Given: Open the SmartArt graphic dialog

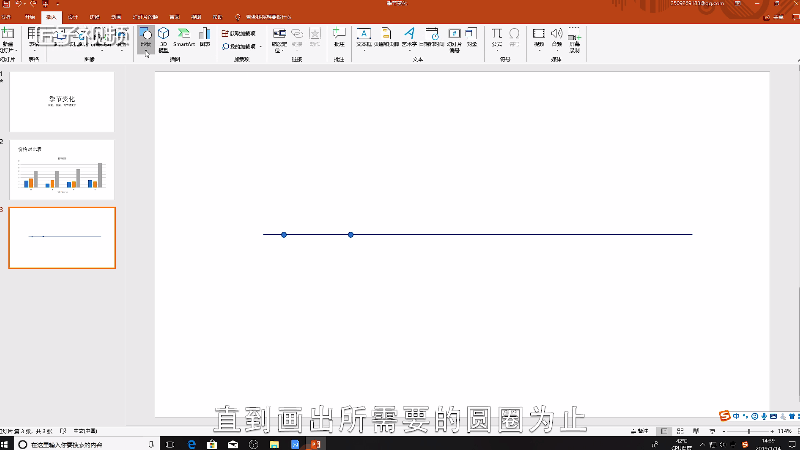Looking at the screenshot, I should (x=184, y=38).
